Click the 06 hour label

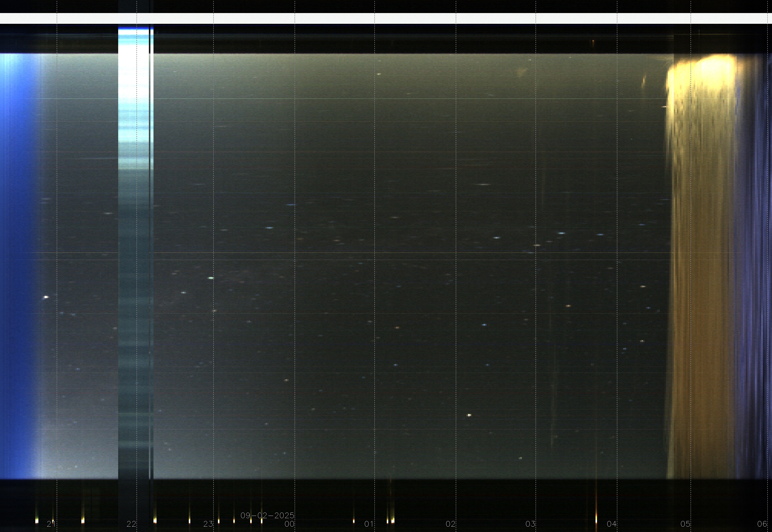[762, 524]
